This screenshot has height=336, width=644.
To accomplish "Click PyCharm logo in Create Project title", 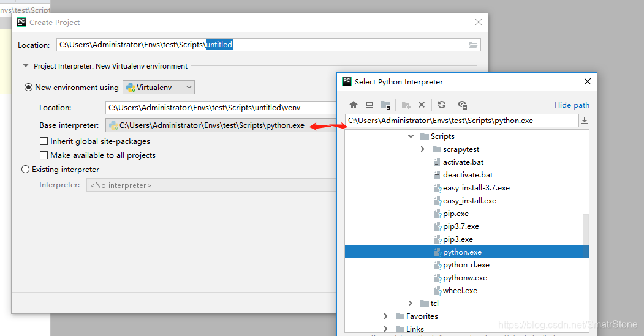I will (x=21, y=22).
